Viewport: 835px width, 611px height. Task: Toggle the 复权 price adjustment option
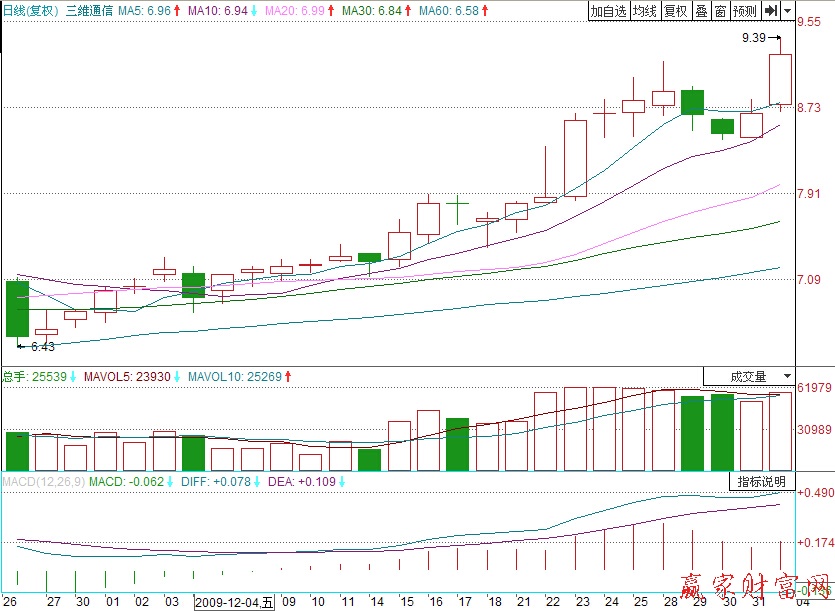(676, 11)
